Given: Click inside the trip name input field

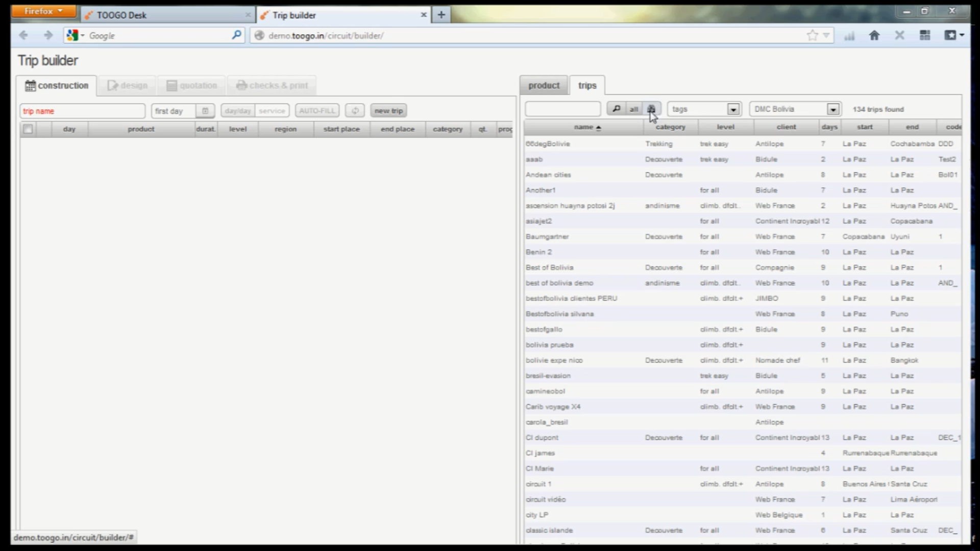Looking at the screenshot, I should (x=82, y=111).
